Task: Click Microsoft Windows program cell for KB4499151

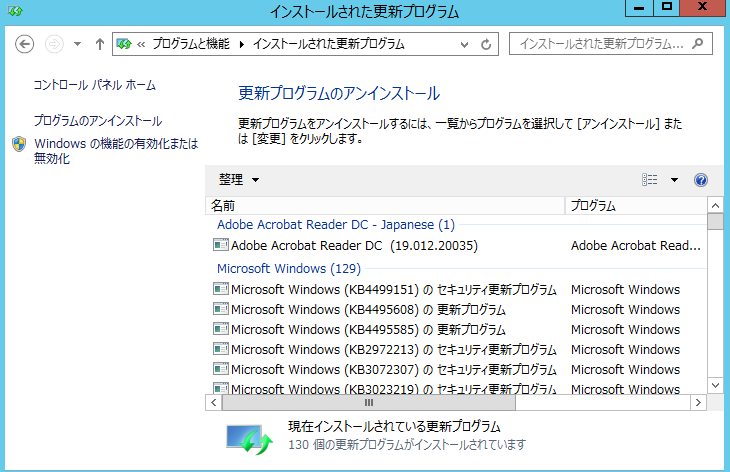Action: pos(625,290)
